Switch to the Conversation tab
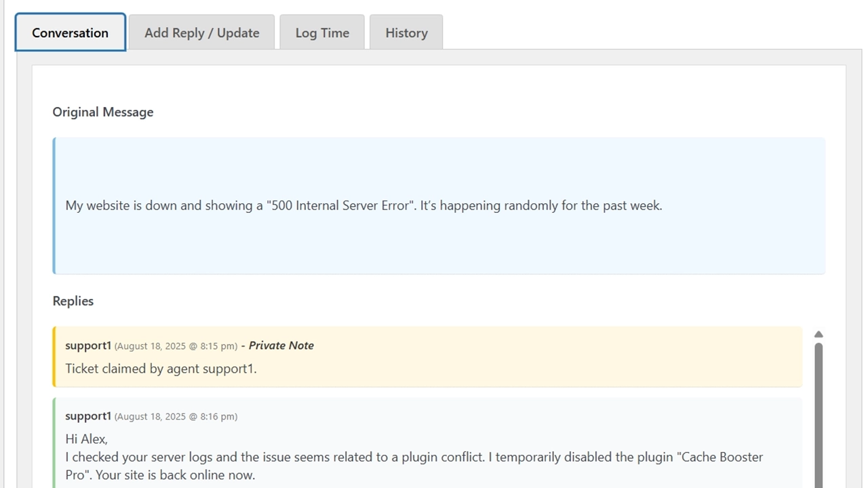 pyautogui.click(x=70, y=33)
